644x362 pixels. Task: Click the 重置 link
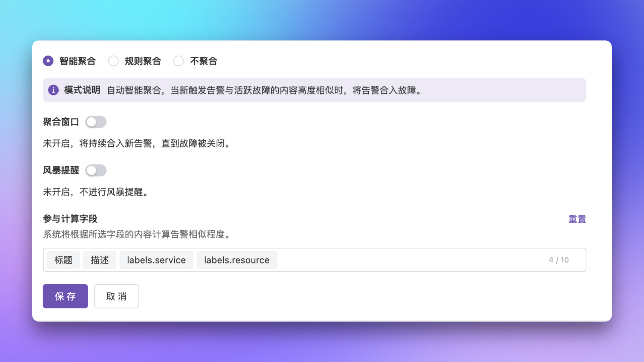(x=577, y=219)
